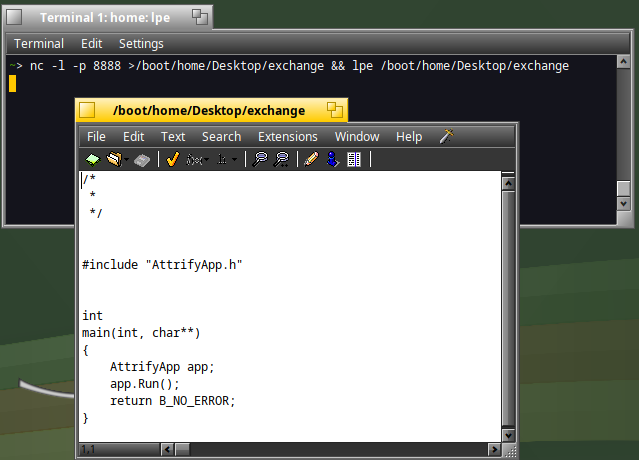639x460 pixels.
Task: Click the Open file folder icon
Action: (x=114, y=159)
